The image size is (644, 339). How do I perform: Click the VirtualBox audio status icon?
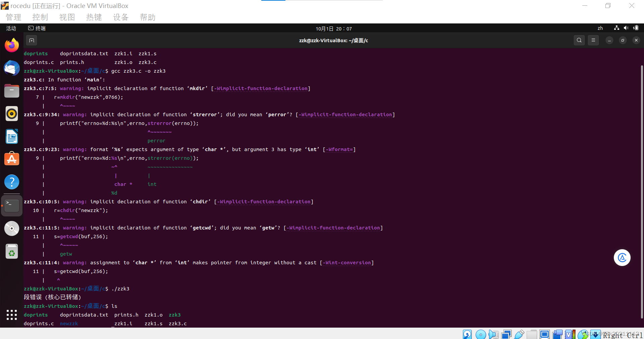[x=493, y=334]
